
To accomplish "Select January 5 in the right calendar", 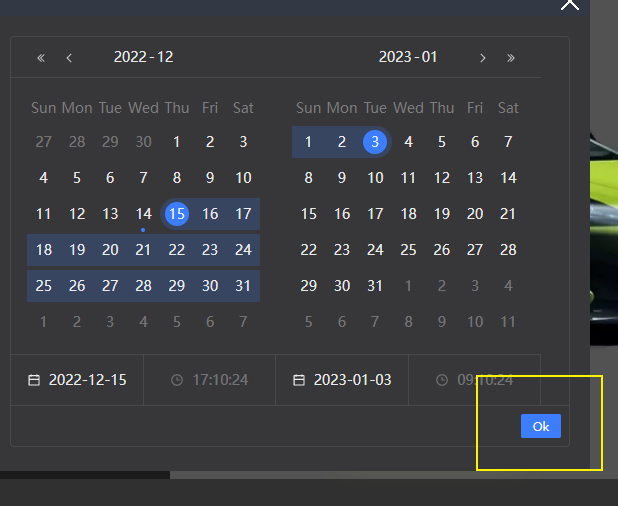I will [x=441, y=142].
